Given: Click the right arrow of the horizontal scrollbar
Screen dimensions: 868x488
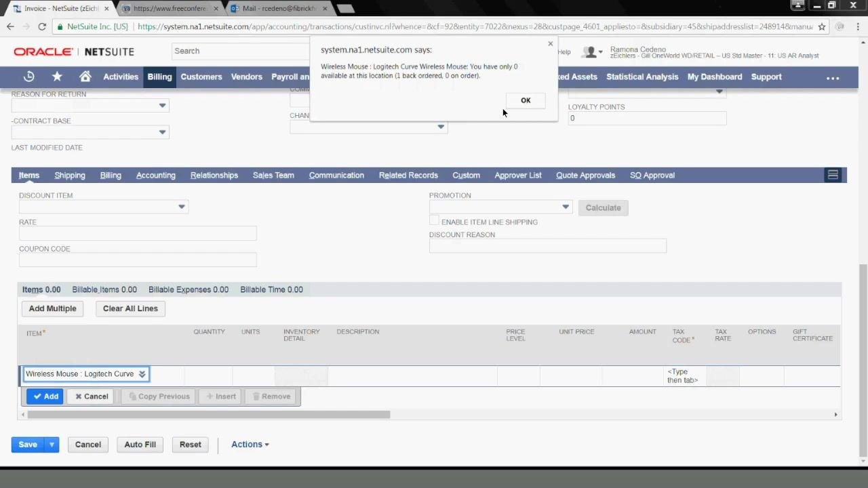Looking at the screenshot, I should tap(835, 415).
